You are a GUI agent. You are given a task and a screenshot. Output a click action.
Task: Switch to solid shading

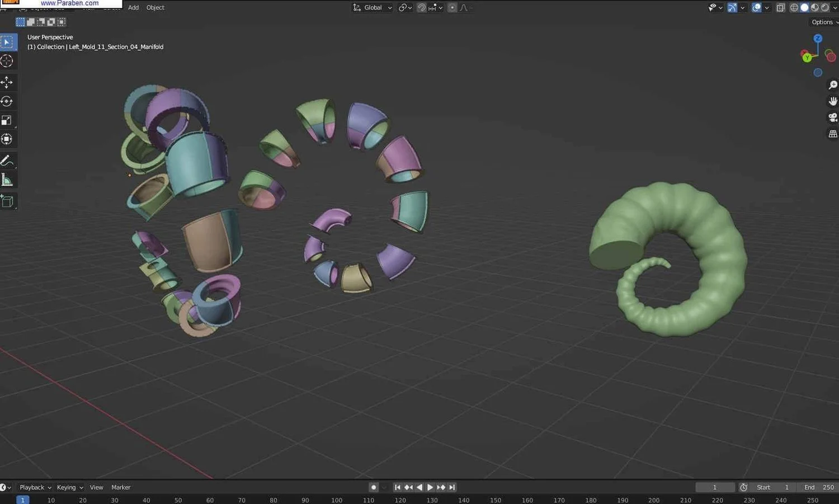(804, 8)
